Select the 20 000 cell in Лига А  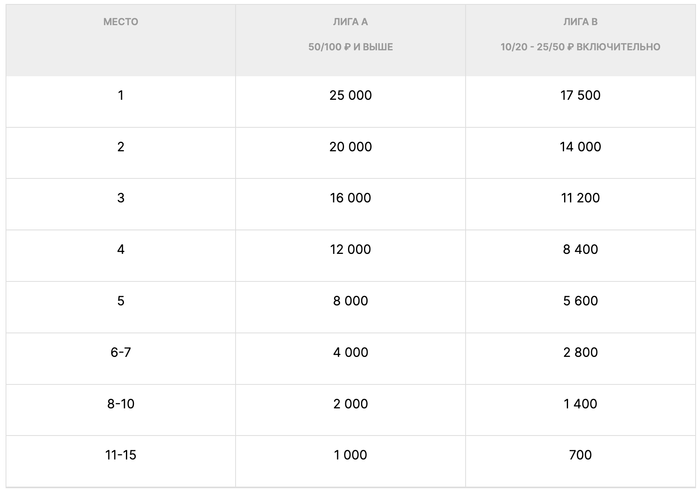(x=350, y=147)
